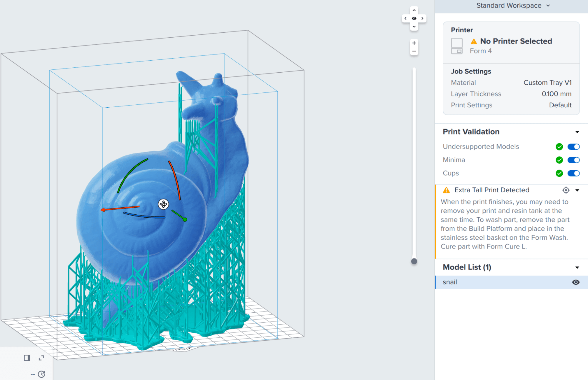This screenshot has height=380, width=588.
Task: Click the layer slider handle
Action: click(414, 261)
